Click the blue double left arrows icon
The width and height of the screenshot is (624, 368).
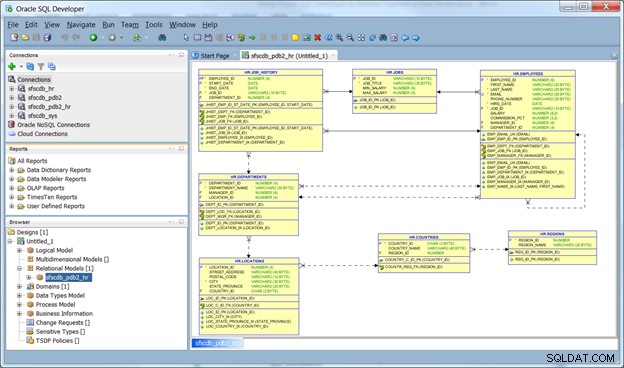point(328,37)
